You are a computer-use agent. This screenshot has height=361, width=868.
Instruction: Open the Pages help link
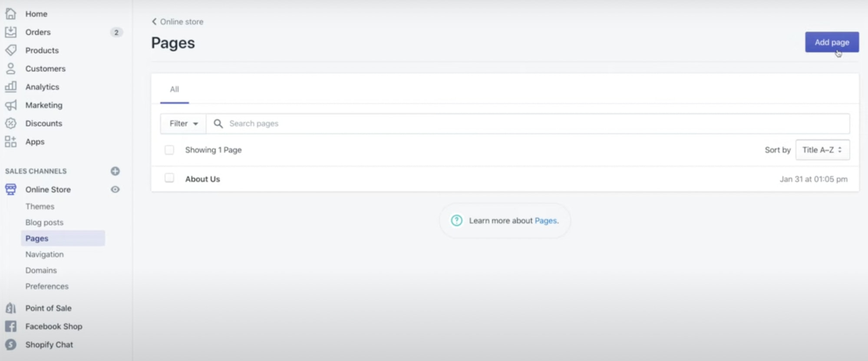coord(546,221)
